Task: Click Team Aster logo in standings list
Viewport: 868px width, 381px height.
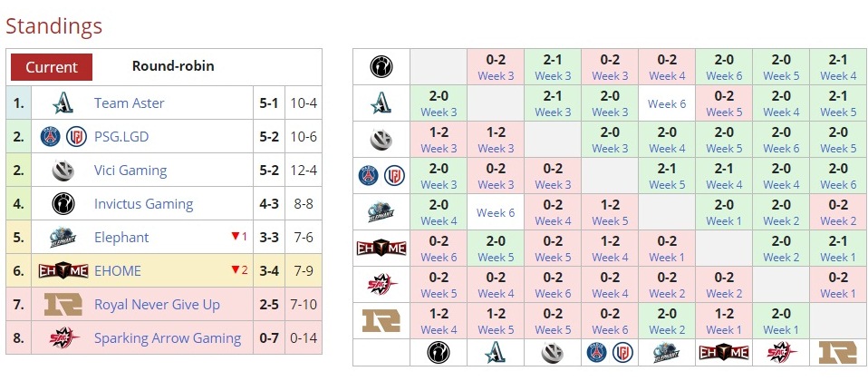Action: click(62, 103)
